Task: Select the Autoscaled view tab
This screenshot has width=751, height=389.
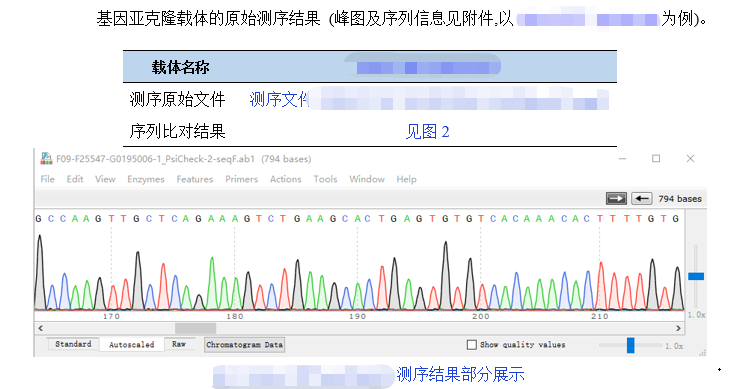Action: point(132,344)
